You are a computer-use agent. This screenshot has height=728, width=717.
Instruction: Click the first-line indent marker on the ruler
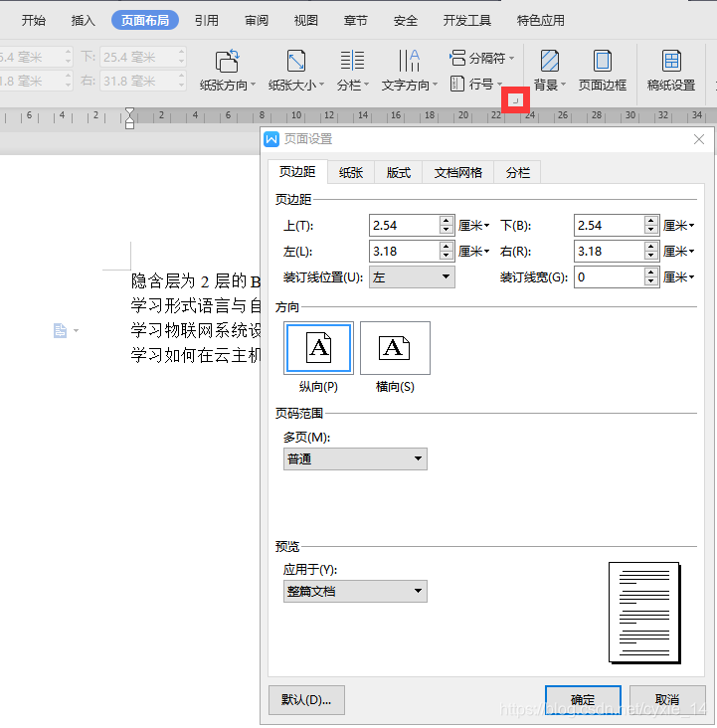pos(129,112)
